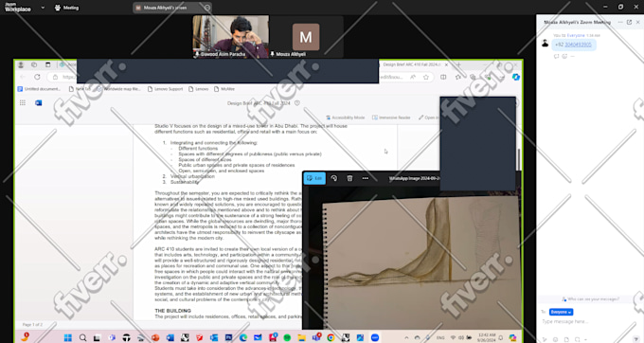Screen dimensions: 644x343
Task: Open the 'Worldwide map file' bookmark
Action: click(118, 89)
